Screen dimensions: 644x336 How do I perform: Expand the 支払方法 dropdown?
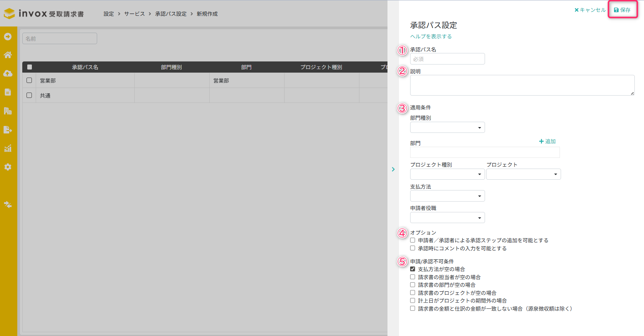coord(447,196)
